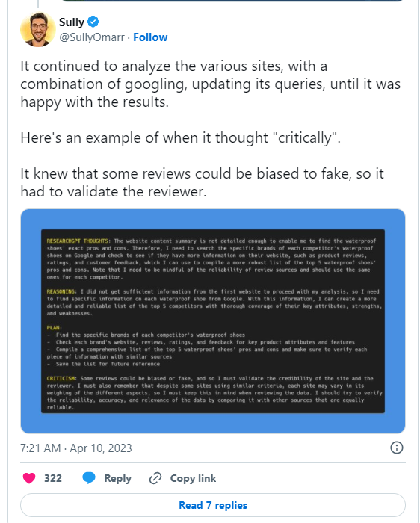Click the Reply text label
Viewport: 420px width, 523px height.
pyautogui.click(x=118, y=478)
